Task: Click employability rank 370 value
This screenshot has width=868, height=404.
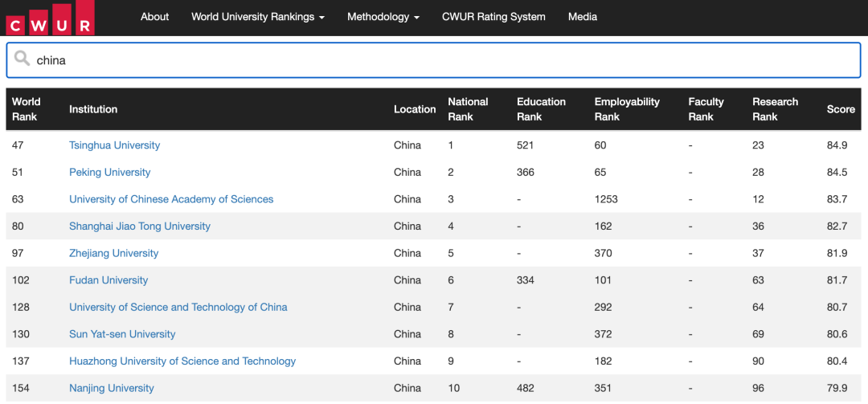Action: 604,253
